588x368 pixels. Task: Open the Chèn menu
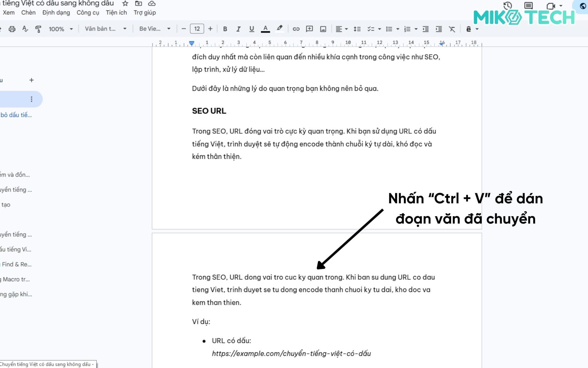coord(28,13)
